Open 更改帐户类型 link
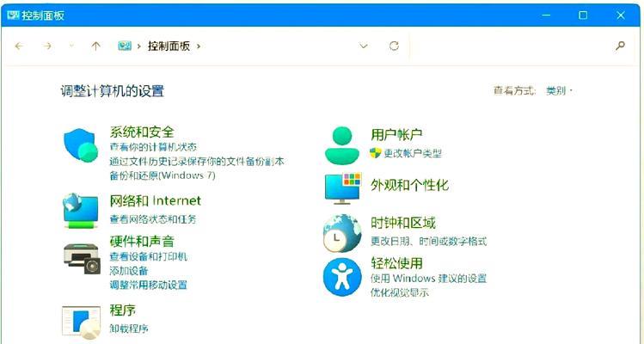The image size is (644, 344). coord(413,153)
